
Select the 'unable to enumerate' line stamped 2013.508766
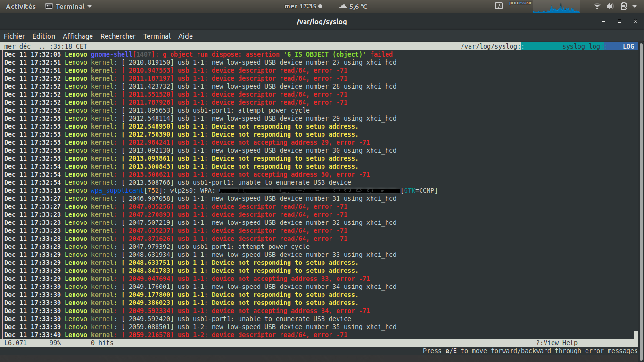178,182
